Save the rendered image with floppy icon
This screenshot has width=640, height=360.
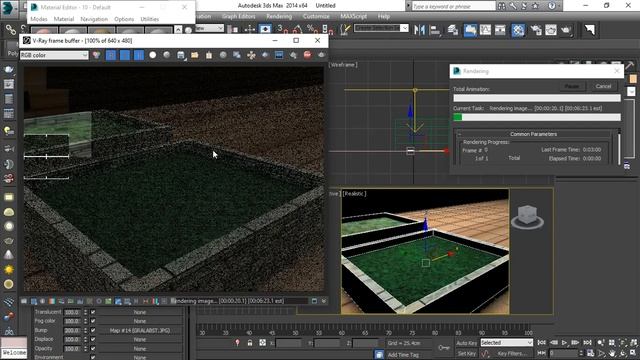(181, 55)
